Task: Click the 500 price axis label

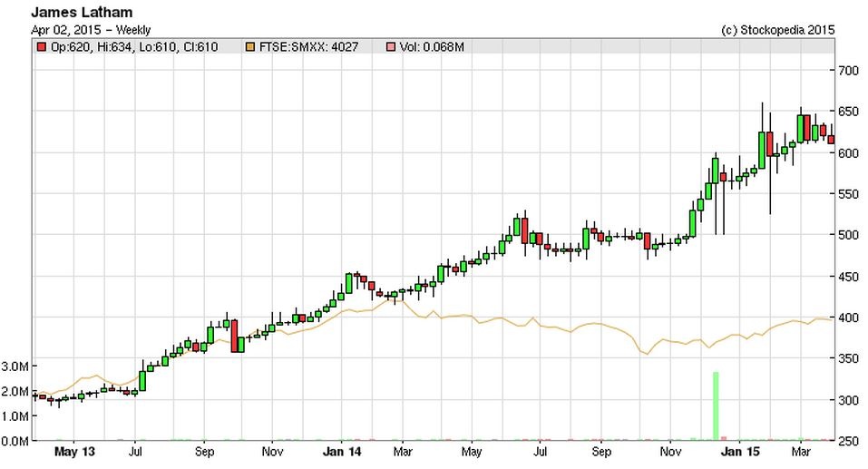Action: coord(848,235)
